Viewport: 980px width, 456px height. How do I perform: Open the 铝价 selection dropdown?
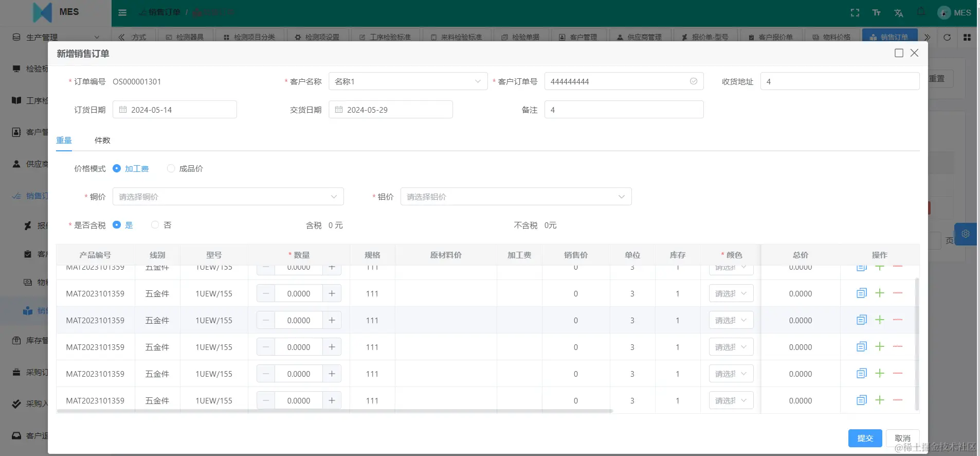[x=516, y=197]
